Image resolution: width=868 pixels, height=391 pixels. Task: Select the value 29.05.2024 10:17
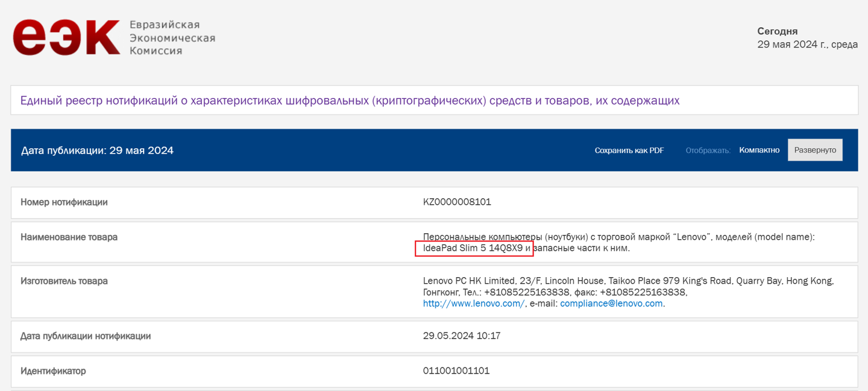[x=462, y=336]
